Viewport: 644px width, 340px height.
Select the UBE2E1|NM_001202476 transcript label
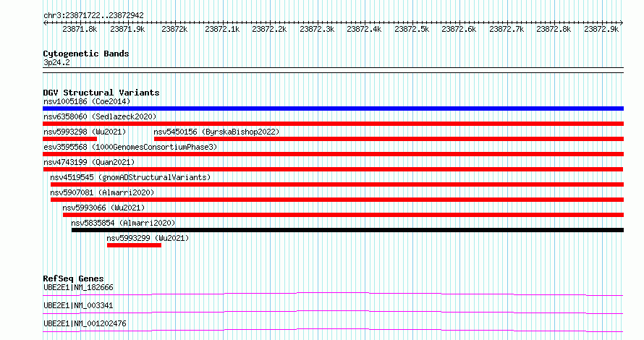(85, 323)
